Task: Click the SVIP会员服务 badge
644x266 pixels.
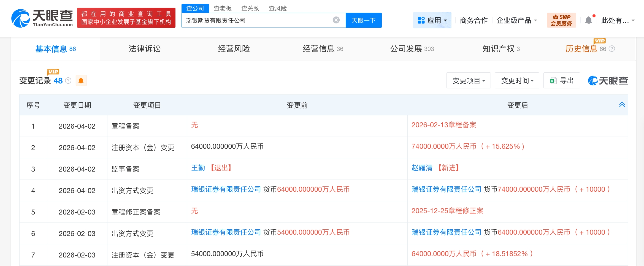Action: tap(561, 20)
